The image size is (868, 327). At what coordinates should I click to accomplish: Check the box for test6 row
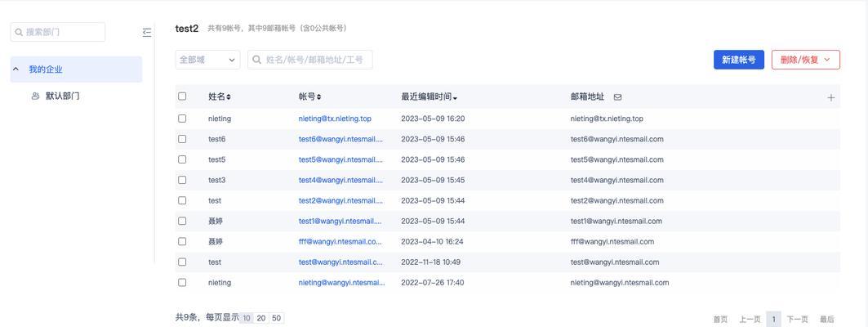[x=182, y=139]
